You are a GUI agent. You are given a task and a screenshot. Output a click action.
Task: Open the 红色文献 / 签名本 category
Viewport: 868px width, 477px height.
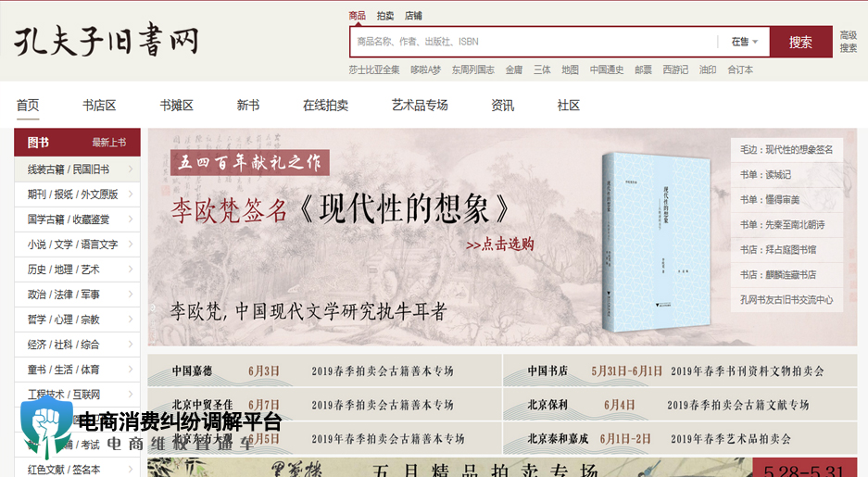tap(77, 470)
